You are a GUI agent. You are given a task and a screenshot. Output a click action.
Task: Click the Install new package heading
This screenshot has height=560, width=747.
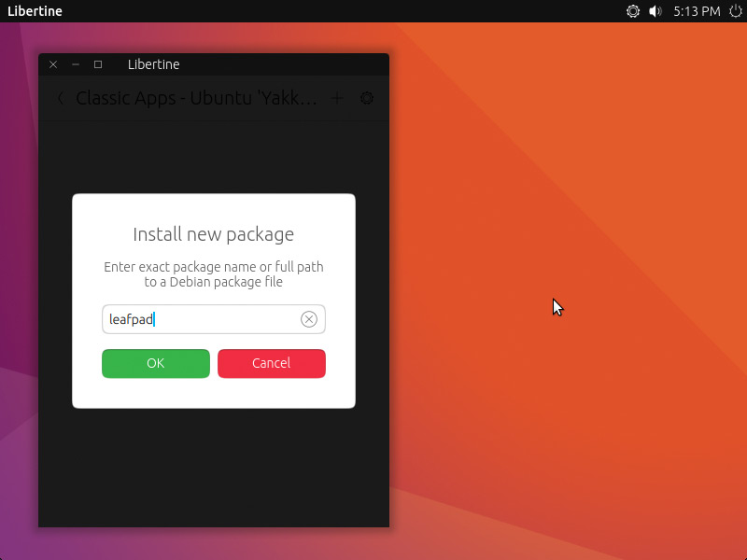pos(213,234)
